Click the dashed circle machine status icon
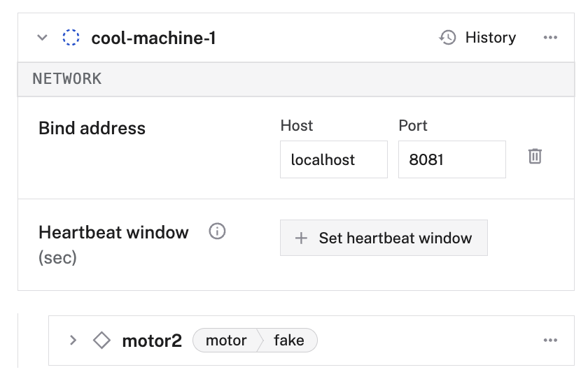 click(x=71, y=38)
